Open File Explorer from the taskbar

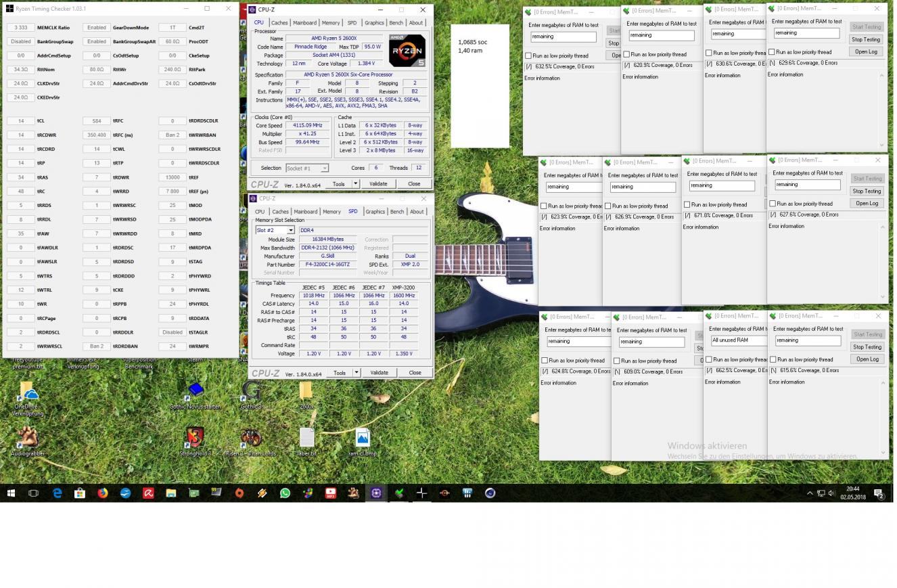click(171, 493)
